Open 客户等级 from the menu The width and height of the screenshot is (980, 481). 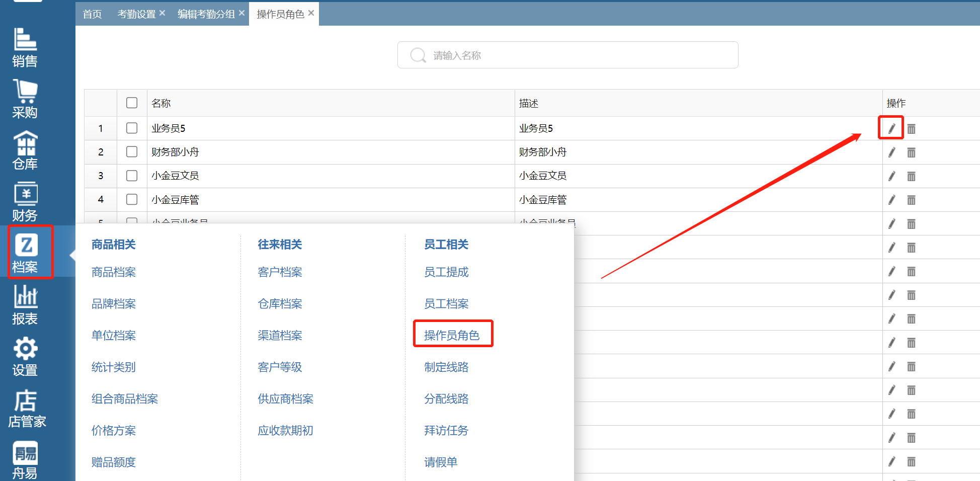coord(280,367)
